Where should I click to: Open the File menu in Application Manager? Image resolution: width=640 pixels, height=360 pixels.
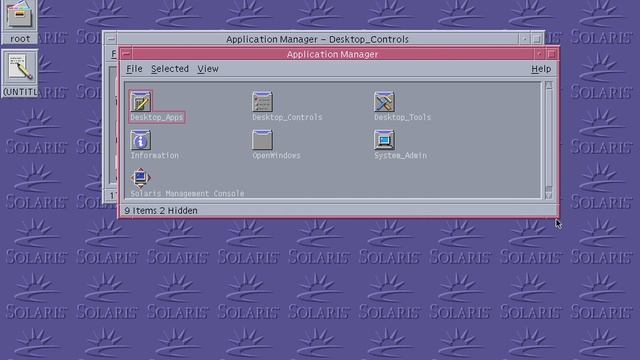click(134, 69)
